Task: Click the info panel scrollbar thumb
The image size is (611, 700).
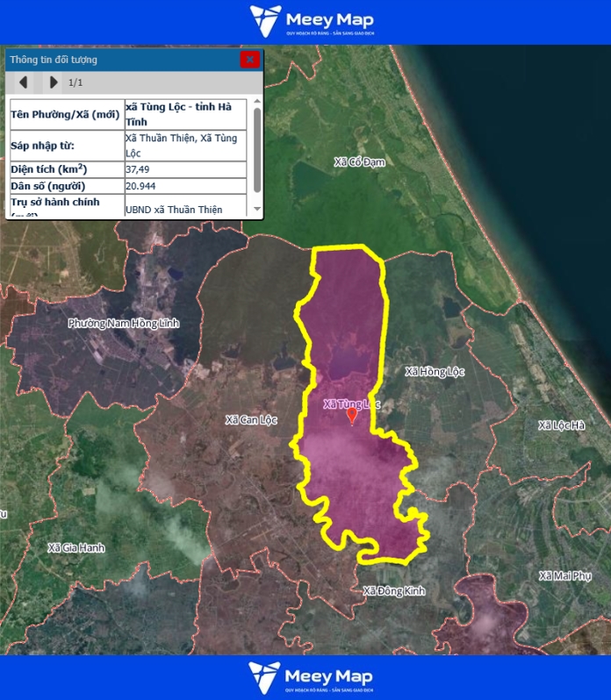Action: [x=257, y=149]
